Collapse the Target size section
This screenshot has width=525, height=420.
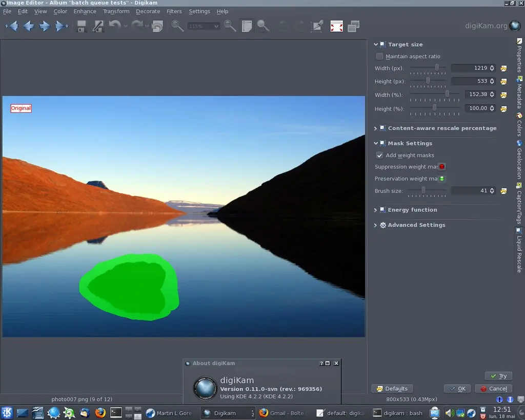pos(376,44)
